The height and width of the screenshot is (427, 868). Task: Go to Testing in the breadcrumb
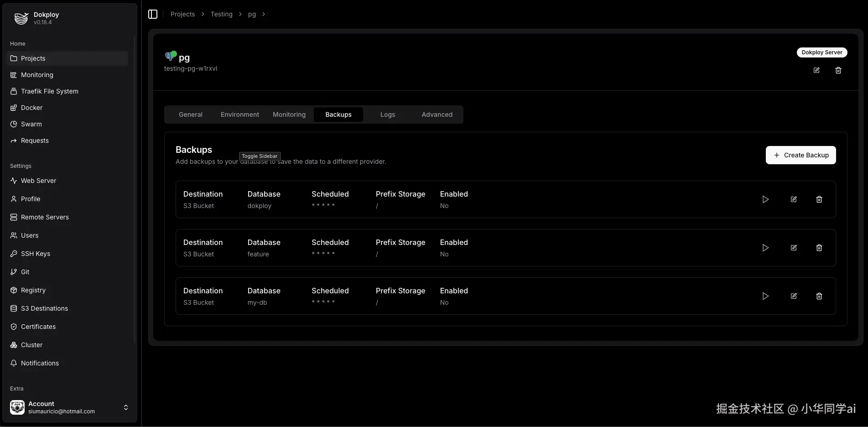pyautogui.click(x=222, y=14)
